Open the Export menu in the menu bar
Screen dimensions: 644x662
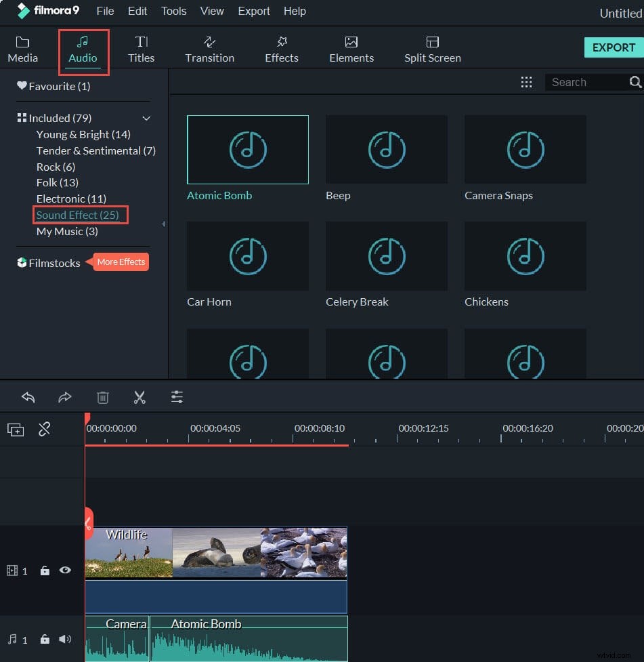pyautogui.click(x=254, y=11)
